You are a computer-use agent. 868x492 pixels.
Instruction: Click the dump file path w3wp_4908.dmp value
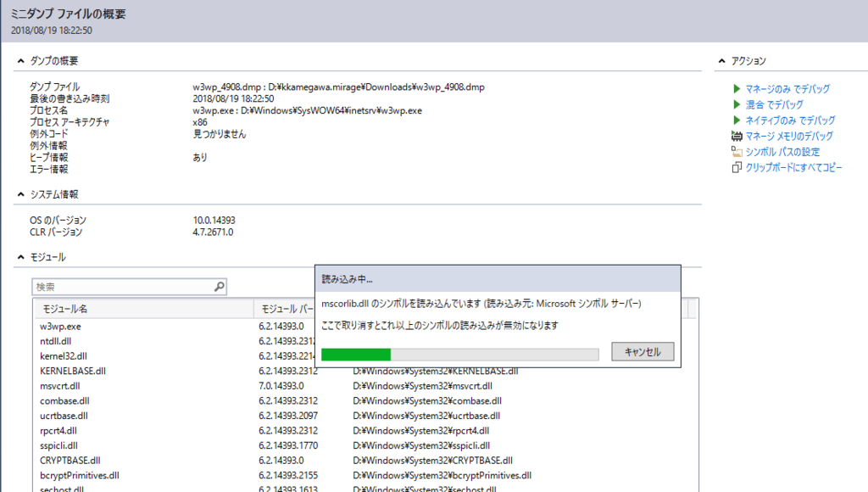[338, 87]
